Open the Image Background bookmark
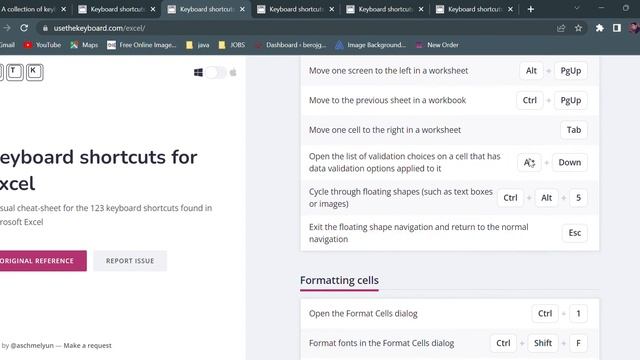This screenshot has height=360, width=640. tap(371, 45)
